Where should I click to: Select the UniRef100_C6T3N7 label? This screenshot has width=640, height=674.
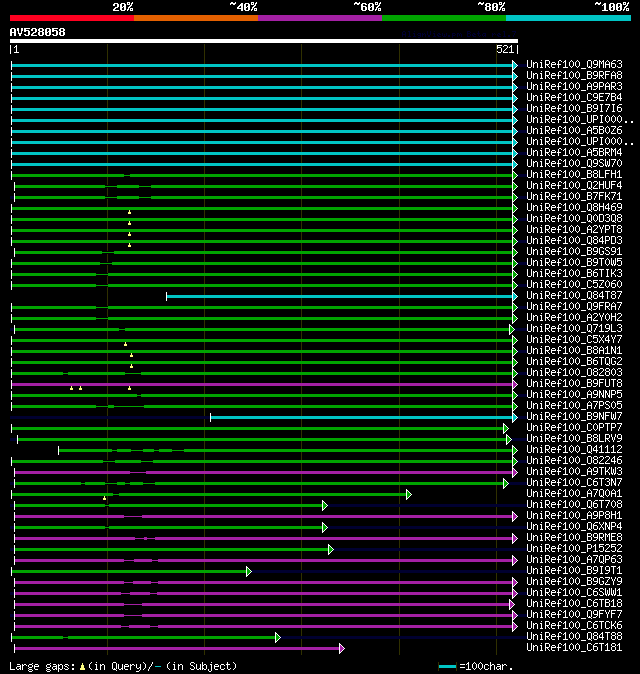[x=574, y=483]
